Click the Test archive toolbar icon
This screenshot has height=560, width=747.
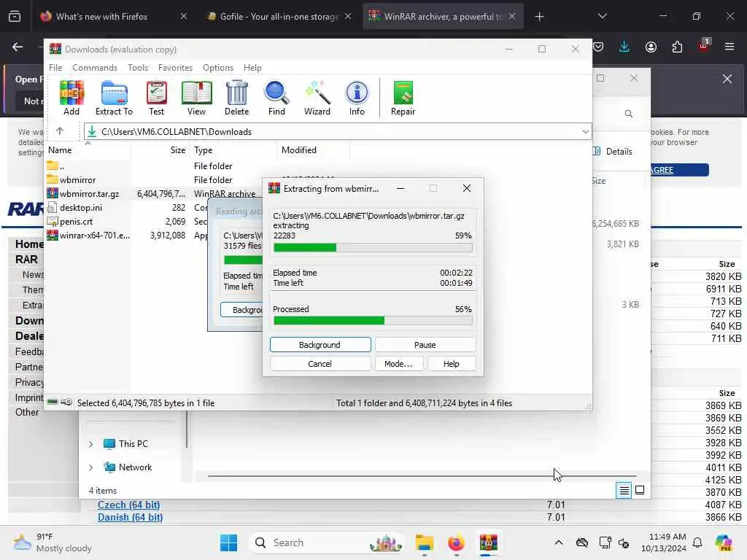[156, 98]
